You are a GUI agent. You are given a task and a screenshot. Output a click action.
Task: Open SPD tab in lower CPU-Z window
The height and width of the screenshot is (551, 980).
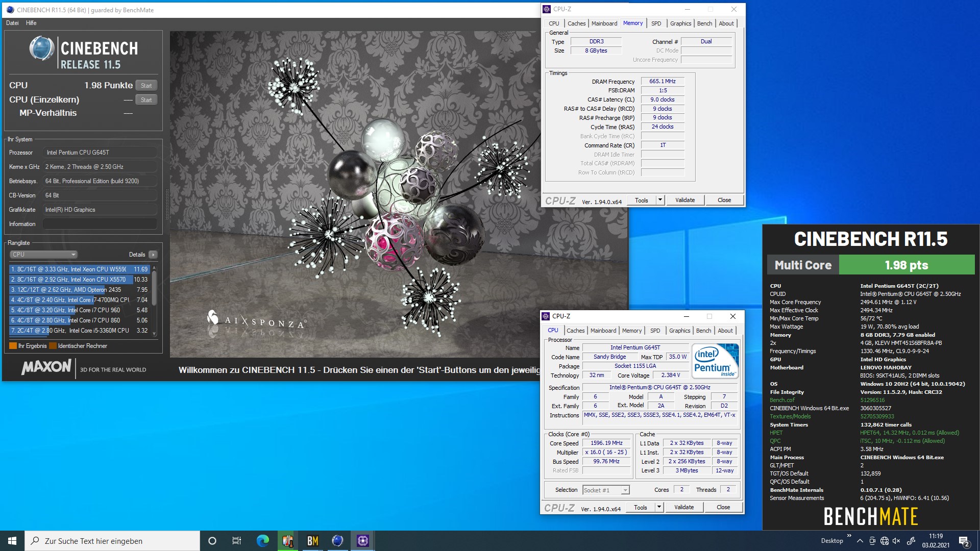[655, 331]
